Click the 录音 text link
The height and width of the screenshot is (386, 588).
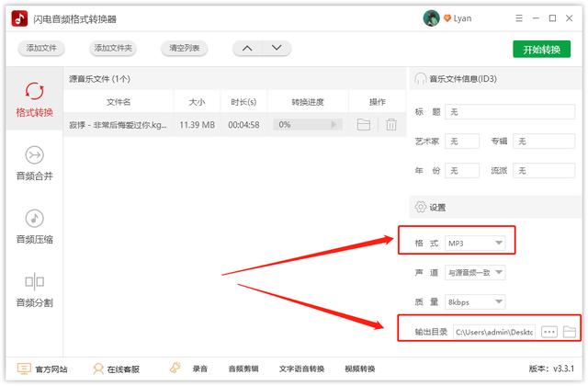coord(200,369)
